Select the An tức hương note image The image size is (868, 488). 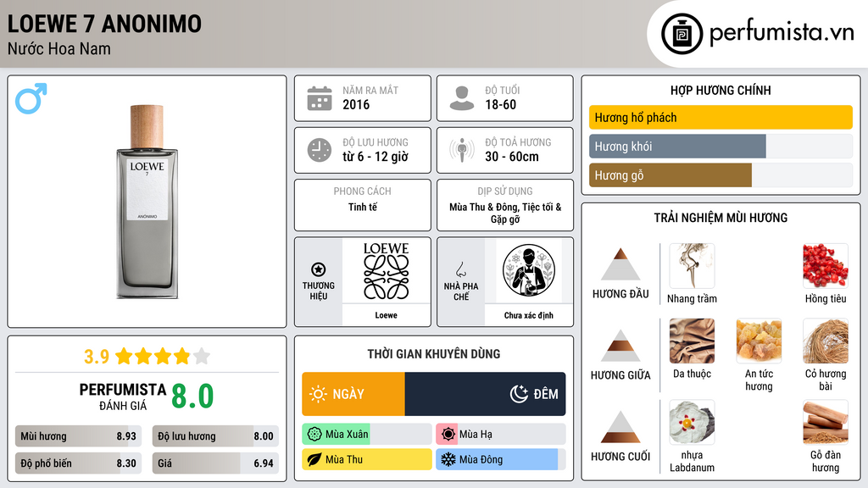pyautogui.click(x=759, y=341)
